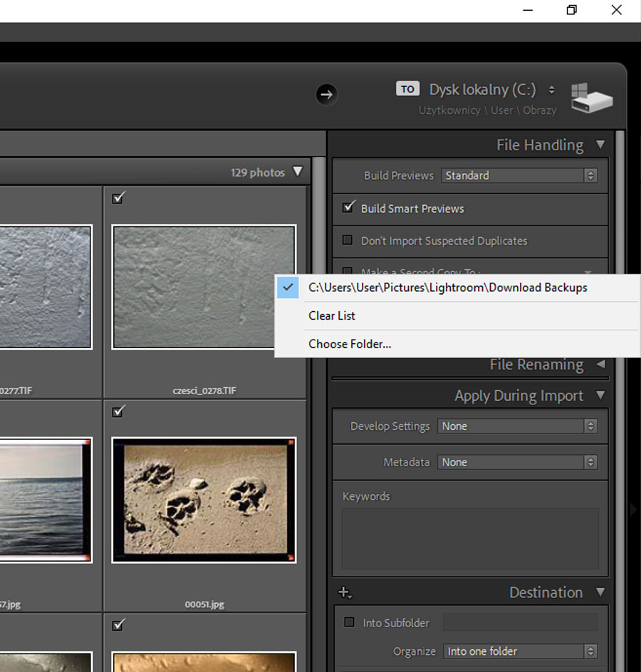This screenshot has height=672, width=641.
Task: Select the paw prints 00051.jpg thumbnail
Action: click(204, 500)
